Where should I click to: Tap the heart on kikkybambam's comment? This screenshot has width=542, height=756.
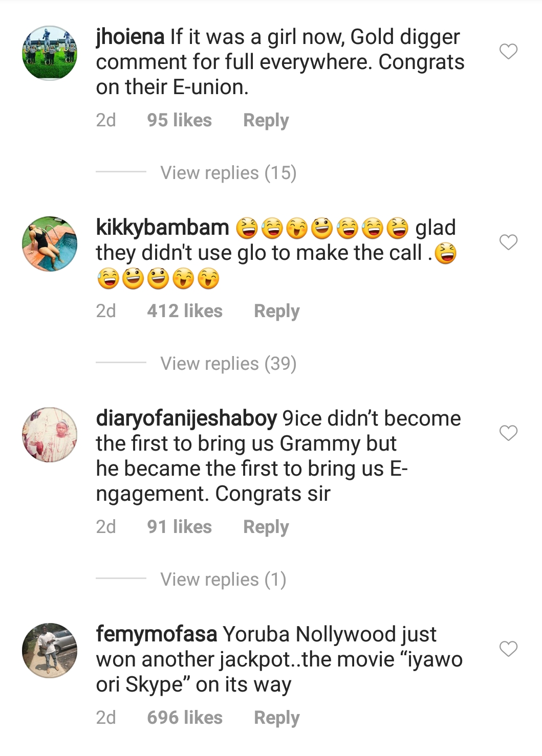(x=508, y=242)
